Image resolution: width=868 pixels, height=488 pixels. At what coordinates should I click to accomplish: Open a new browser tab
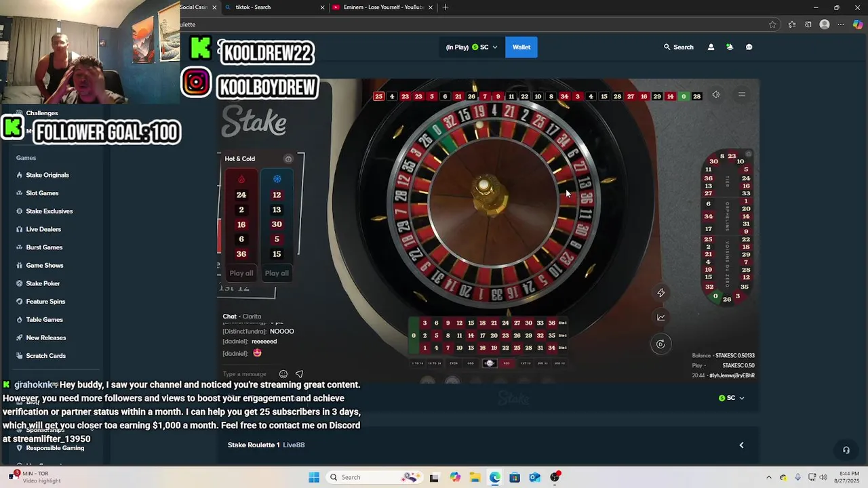pos(446,7)
